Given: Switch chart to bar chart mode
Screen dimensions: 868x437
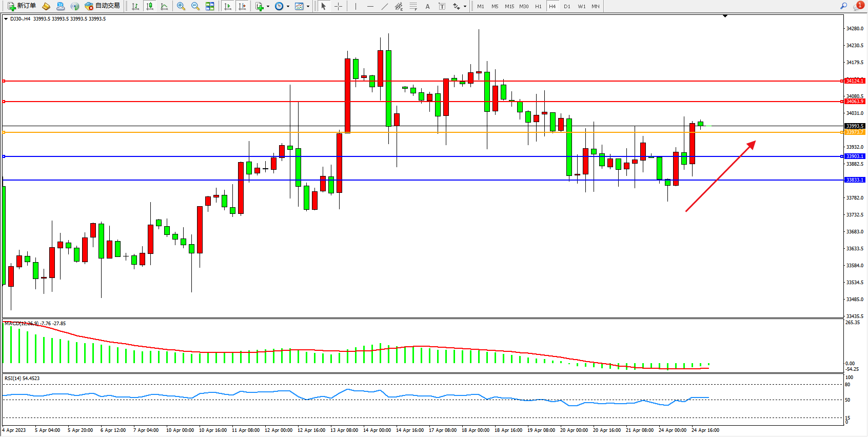Looking at the screenshot, I should tap(135, 6).
